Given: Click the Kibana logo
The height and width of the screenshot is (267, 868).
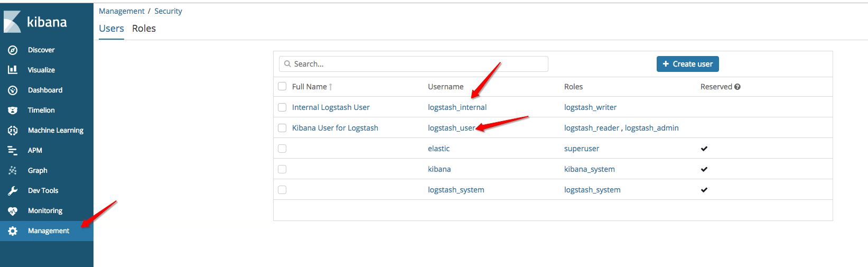Looking at the screenshot, I should (35, 22).
